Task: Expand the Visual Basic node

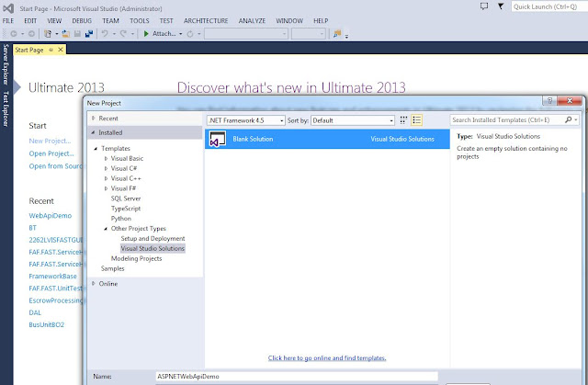Action: pyautogui.click(x=107, y=159)
